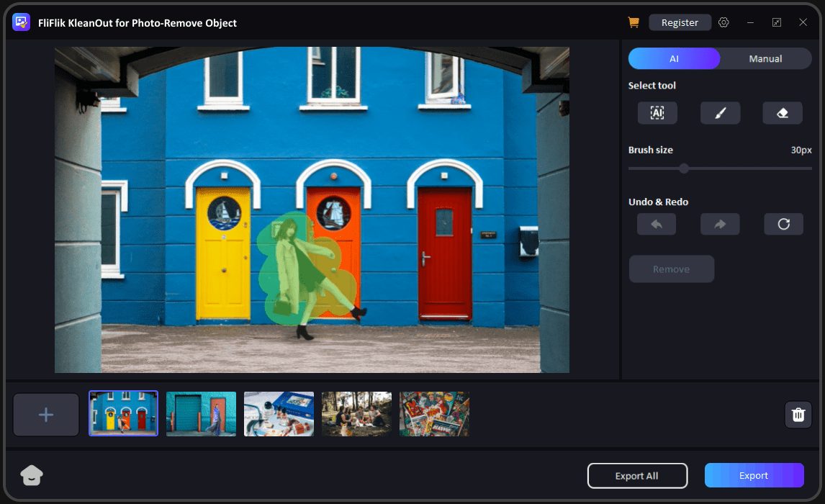
Task: Switch to the AI mode tab
Action: click(674, 58)
